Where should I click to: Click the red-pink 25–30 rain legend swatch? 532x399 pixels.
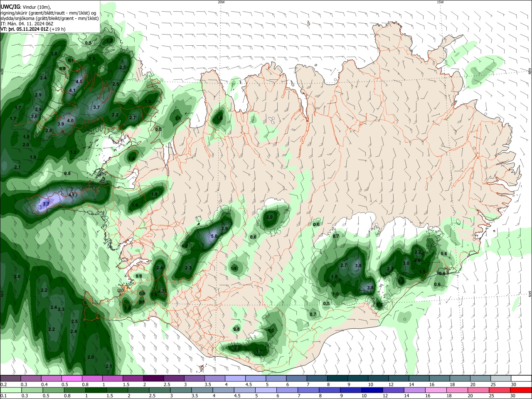500,390
